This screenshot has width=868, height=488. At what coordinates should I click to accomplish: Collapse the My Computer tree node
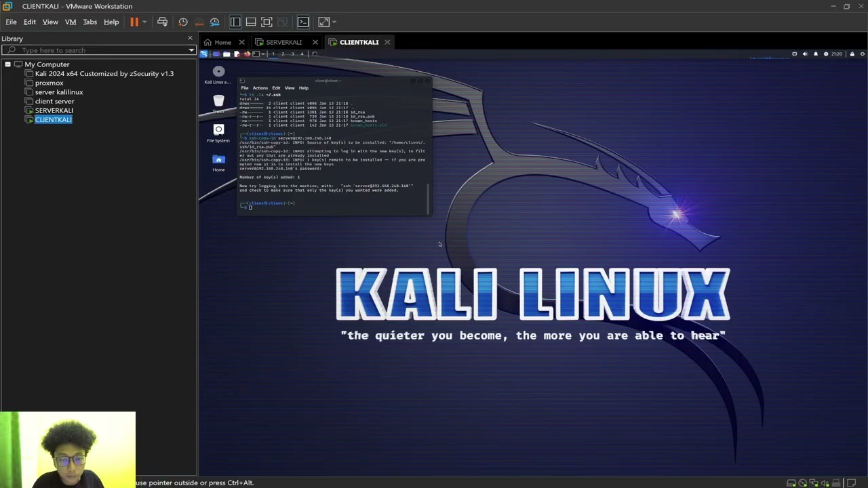point(7,64)
